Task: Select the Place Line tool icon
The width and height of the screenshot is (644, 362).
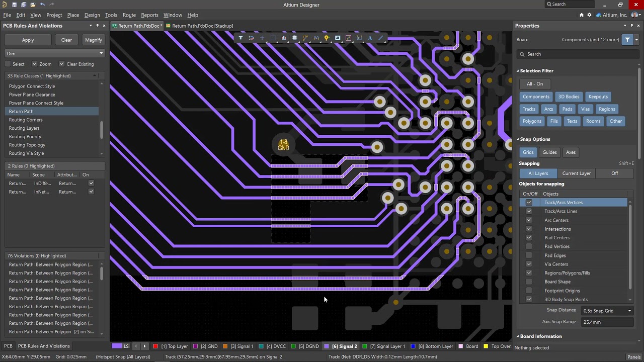Action: [381, 38]
